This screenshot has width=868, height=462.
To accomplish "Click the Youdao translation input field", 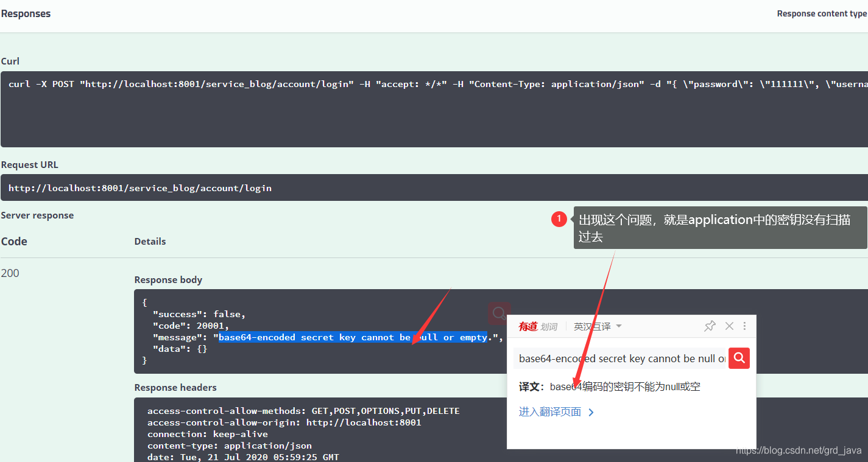I will [621, 359].
